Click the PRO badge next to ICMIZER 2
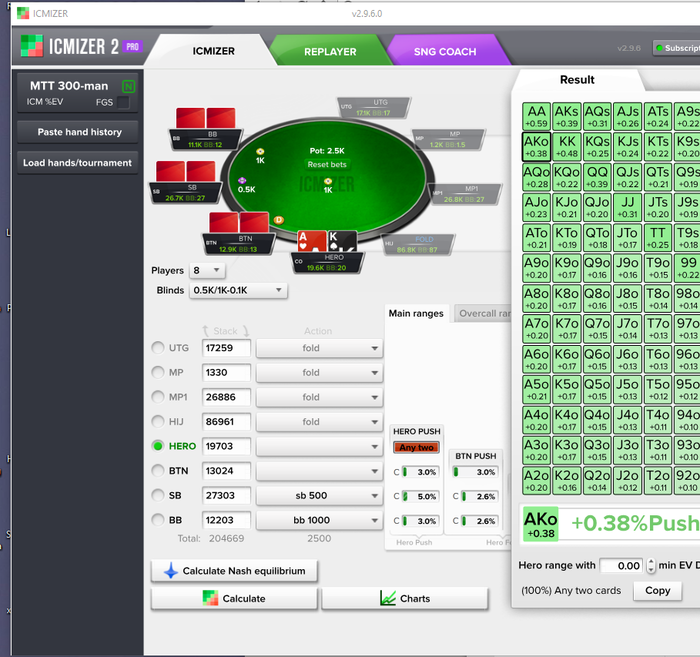Screen dimensions: 700x657 (132, 47)
